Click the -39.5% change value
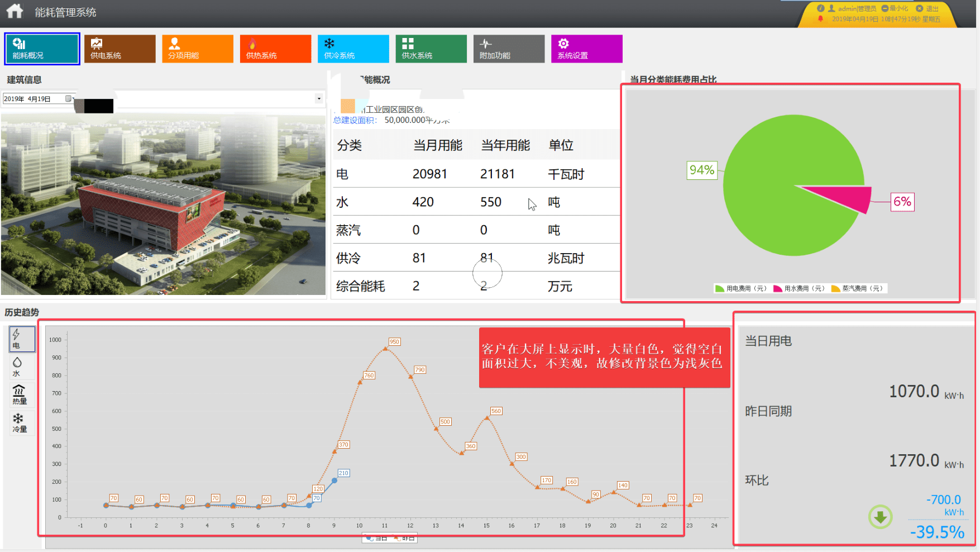 (937, 532)
